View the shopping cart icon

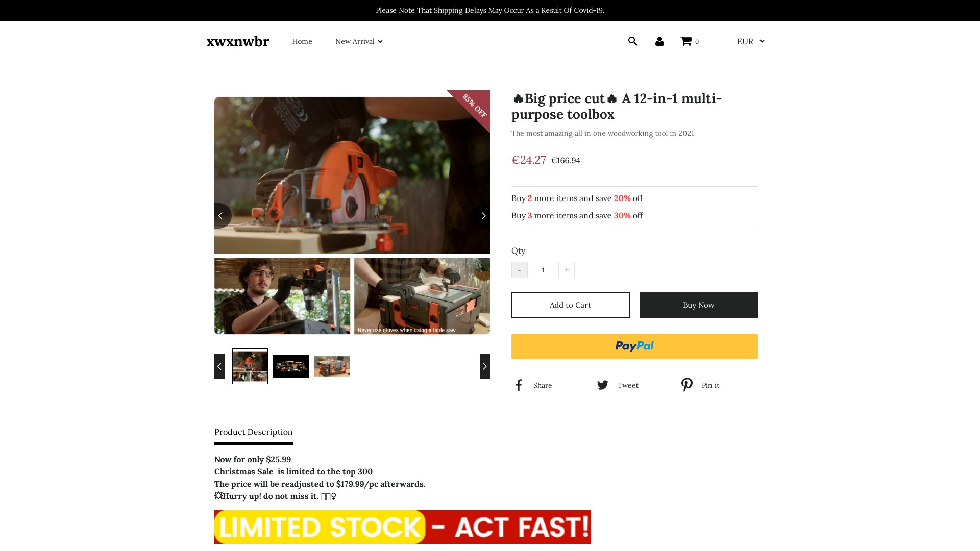(686, 41)
